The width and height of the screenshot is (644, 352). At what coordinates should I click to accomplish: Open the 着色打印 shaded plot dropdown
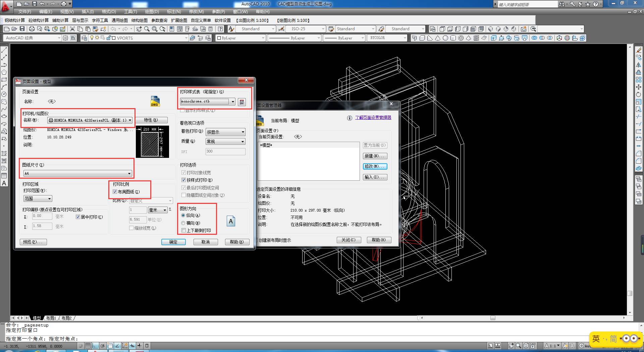225,132
